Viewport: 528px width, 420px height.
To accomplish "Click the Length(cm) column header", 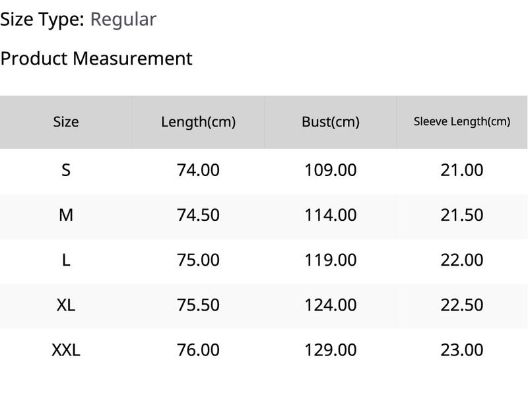I will [198, 122].
